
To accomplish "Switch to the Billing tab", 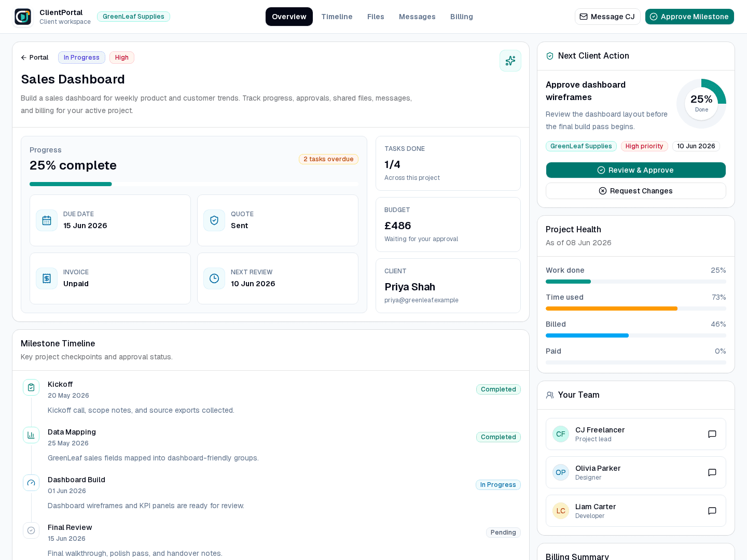I will pyautogui.click(x=462, y=17).
